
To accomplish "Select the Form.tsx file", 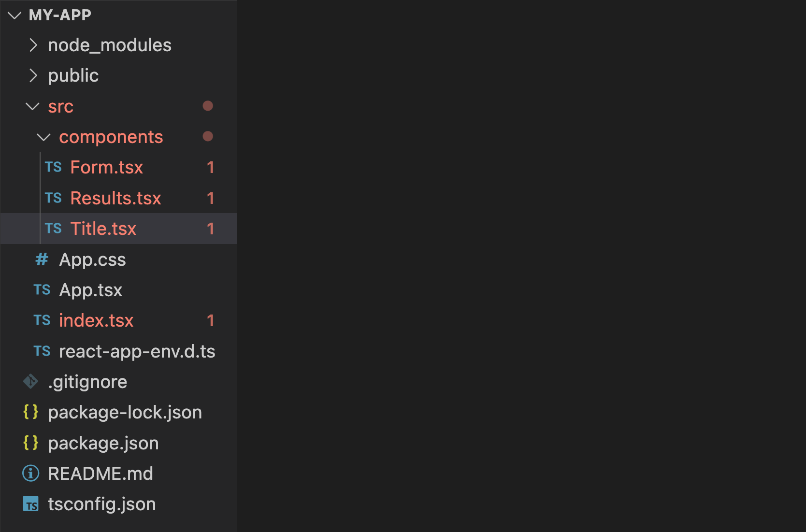I will (x=107, y=167).
